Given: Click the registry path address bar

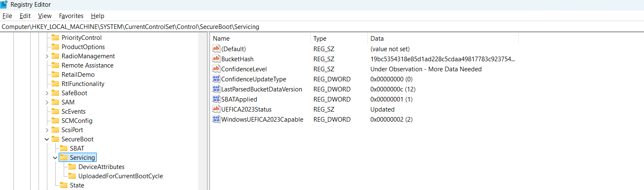Looking at the screenshot, I should [293, 27].
